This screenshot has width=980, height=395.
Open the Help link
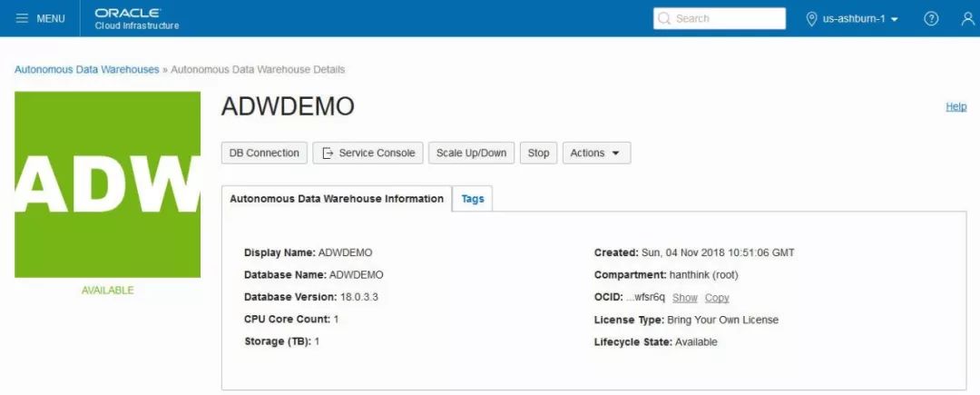[x=955, y=106]
